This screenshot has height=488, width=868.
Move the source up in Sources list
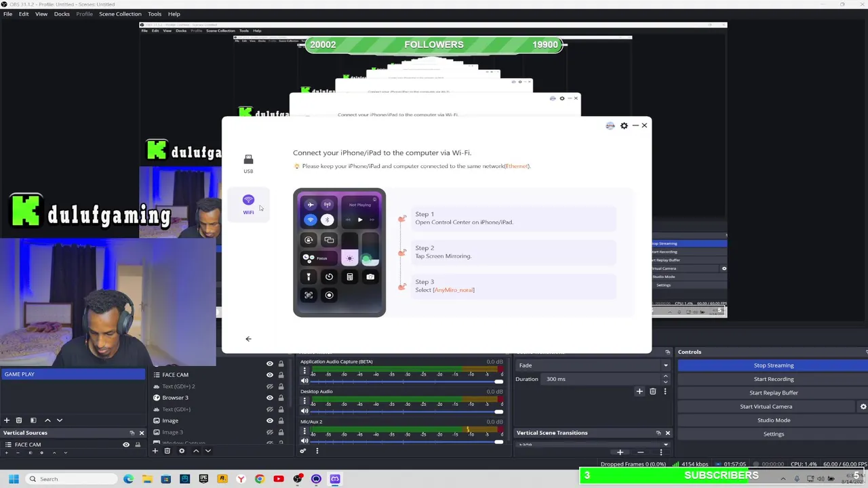coord(196,451)
